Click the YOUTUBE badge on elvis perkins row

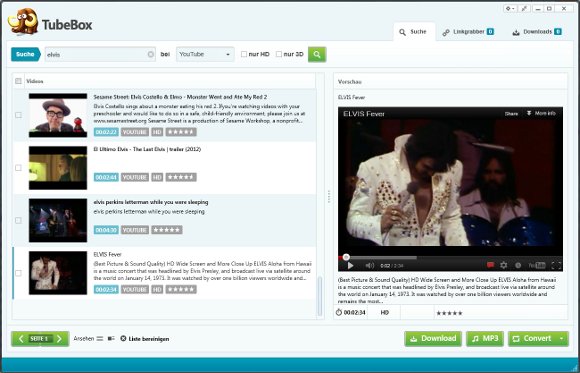point(135,230)
